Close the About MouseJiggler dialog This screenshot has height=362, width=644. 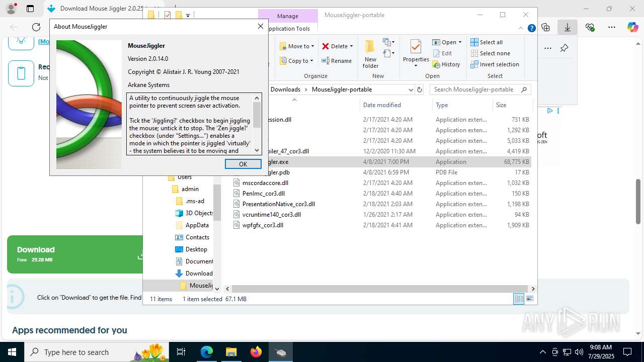(260, 26)
